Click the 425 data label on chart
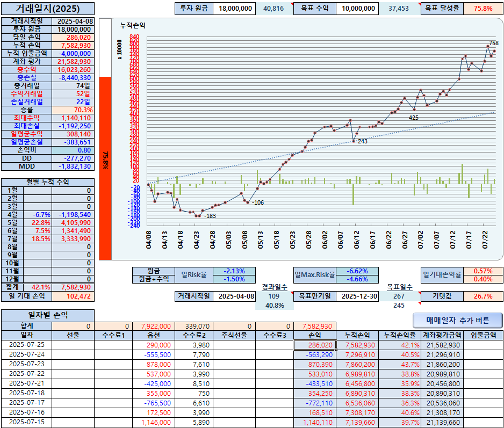504x428 pixels. tap(414, 118)
